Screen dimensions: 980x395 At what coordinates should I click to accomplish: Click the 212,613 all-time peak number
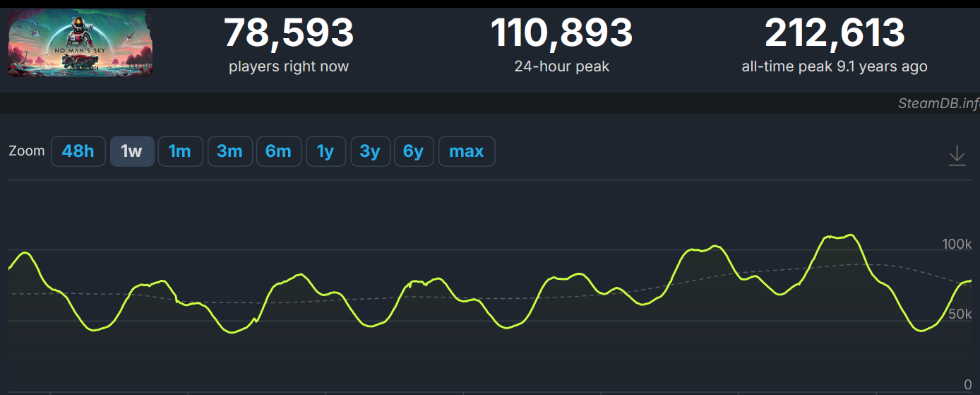835,33
